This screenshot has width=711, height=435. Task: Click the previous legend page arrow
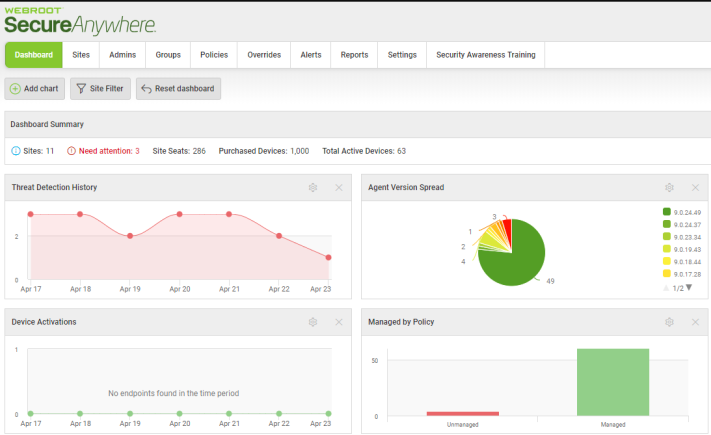(666, 288)
